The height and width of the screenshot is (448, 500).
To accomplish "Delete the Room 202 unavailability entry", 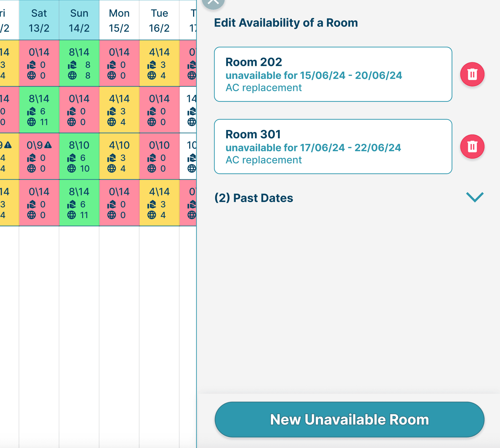I will coord(472,74).
